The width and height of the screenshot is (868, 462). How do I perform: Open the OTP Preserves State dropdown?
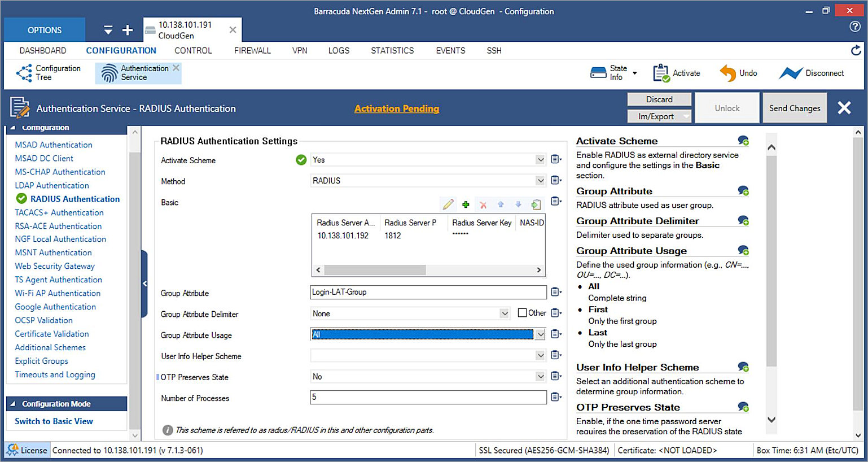540,377
